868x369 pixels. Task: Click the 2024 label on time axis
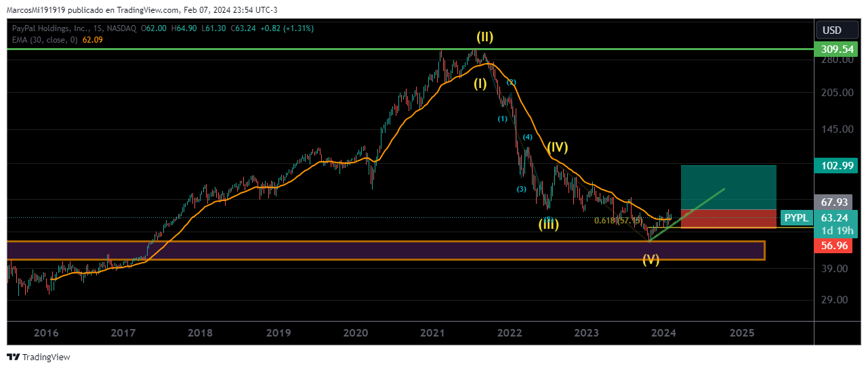pos(664,333)
